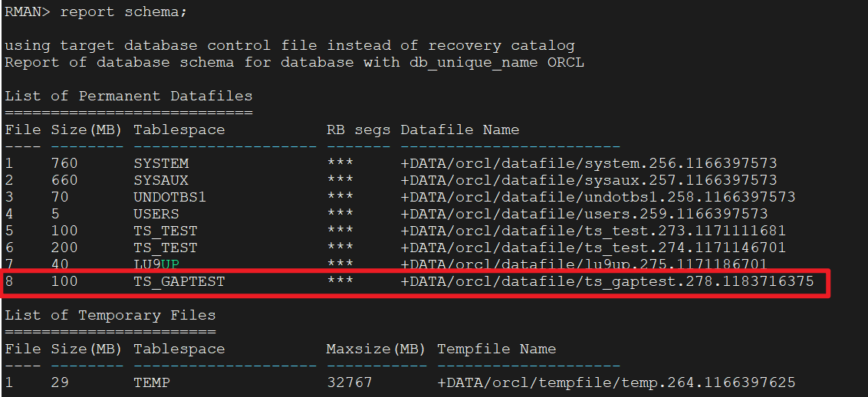Click the SYSAUX tablespace name
The height and width of the screenshot is (397, 868).
161,181
